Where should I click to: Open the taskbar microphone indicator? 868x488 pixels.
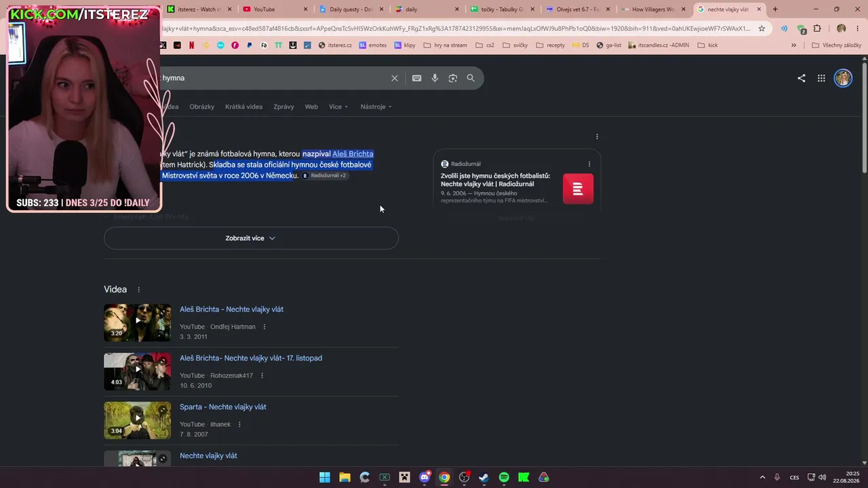click(777, 477)
